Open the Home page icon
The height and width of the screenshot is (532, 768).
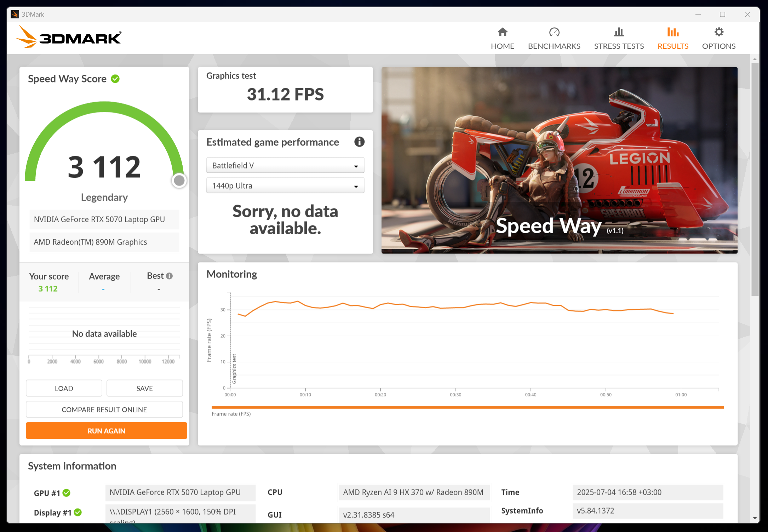(502, 32)
